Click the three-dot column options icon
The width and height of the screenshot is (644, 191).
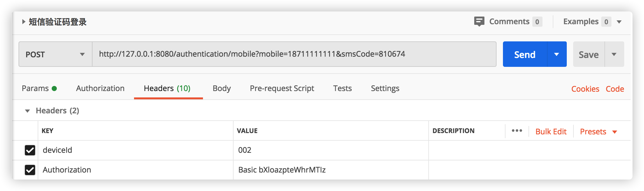click(x=517, y=131)
